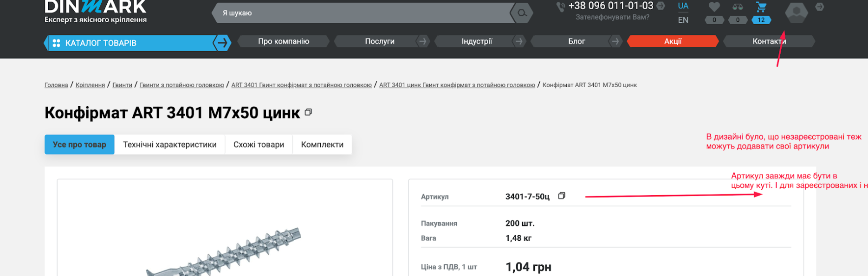This screenshot has width=868, height=276.
Task: Open ART 3401 Гвинт конфірмат breadcrumb (without цинк)
Action: [x=301, y=85]
